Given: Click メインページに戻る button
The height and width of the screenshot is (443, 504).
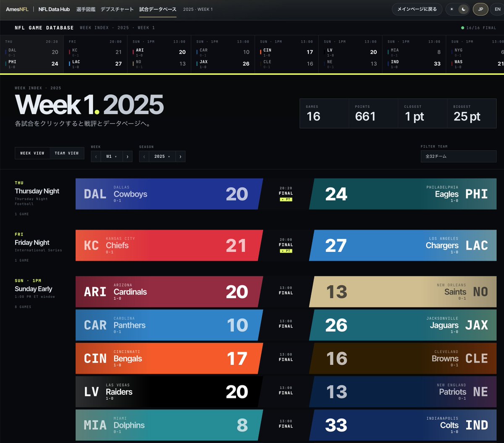Looking at the screenshot, I should click(417, 9).
